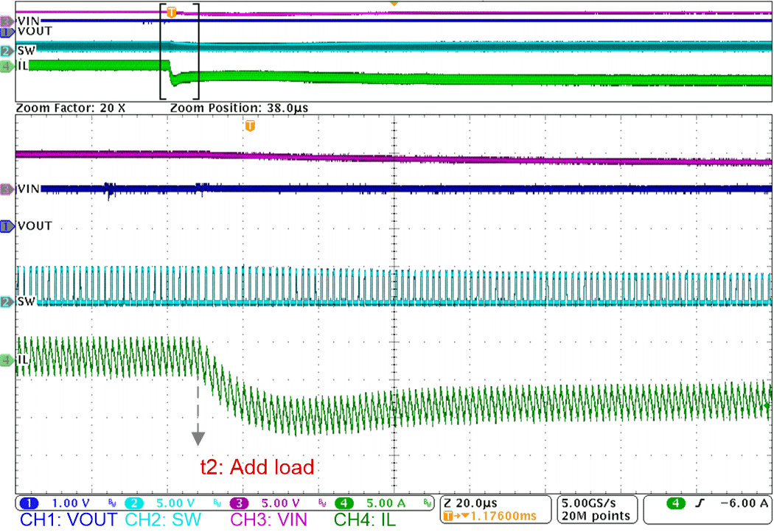Click the blue channel 1 badge in the bottom readout
774x532 pixels.
pyautogui.click(x=29, y=503)
